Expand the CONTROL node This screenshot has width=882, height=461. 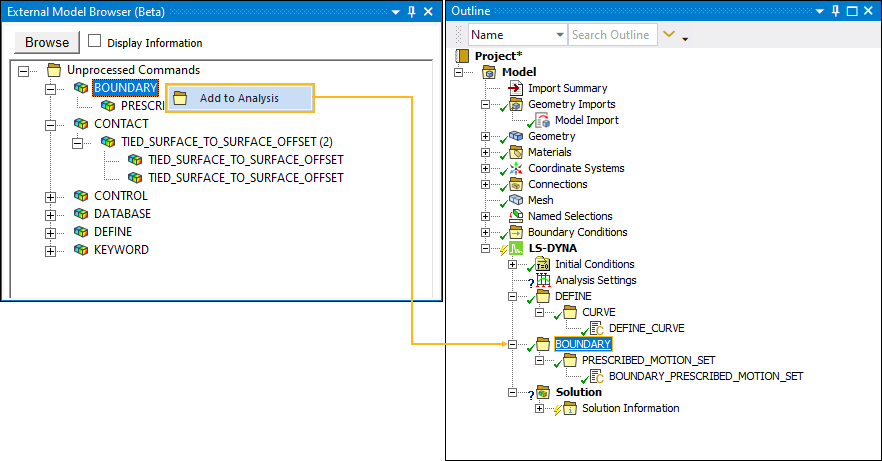click(50, 196)
